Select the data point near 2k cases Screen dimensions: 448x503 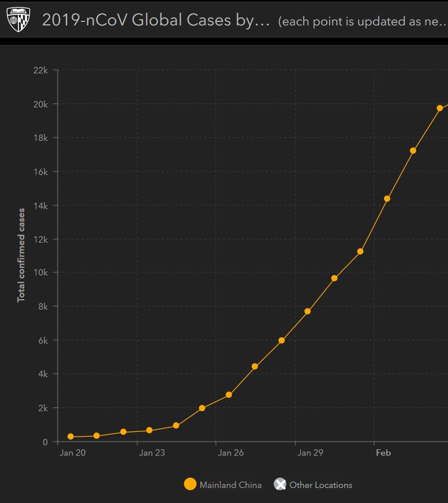point(202,408)
